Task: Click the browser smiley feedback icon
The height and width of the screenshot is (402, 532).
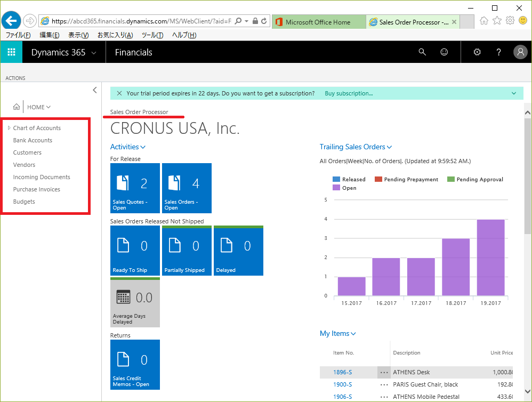Action: [523, 21]
